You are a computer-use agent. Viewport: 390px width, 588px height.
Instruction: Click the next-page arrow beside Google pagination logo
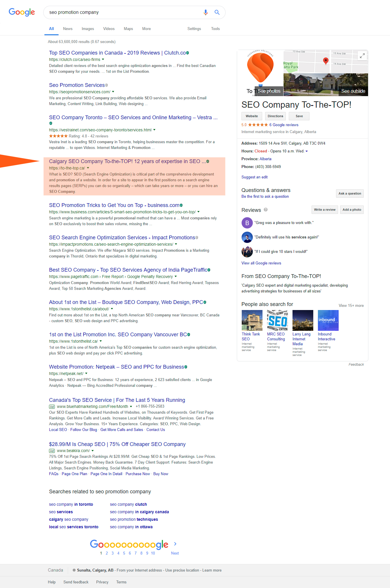point(175,544)
